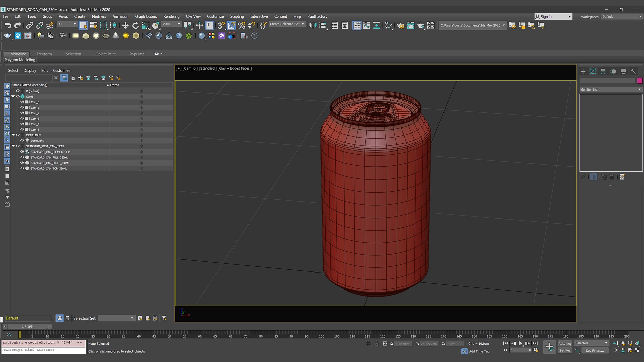Open the Modify panel tab

pyautogui.click(x=593, y=71)
